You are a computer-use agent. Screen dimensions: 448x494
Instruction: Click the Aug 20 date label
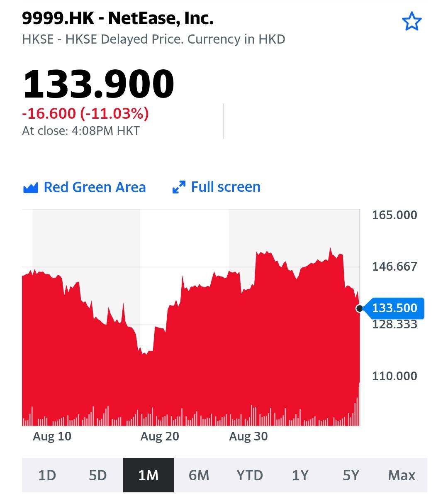coord(160,436)
